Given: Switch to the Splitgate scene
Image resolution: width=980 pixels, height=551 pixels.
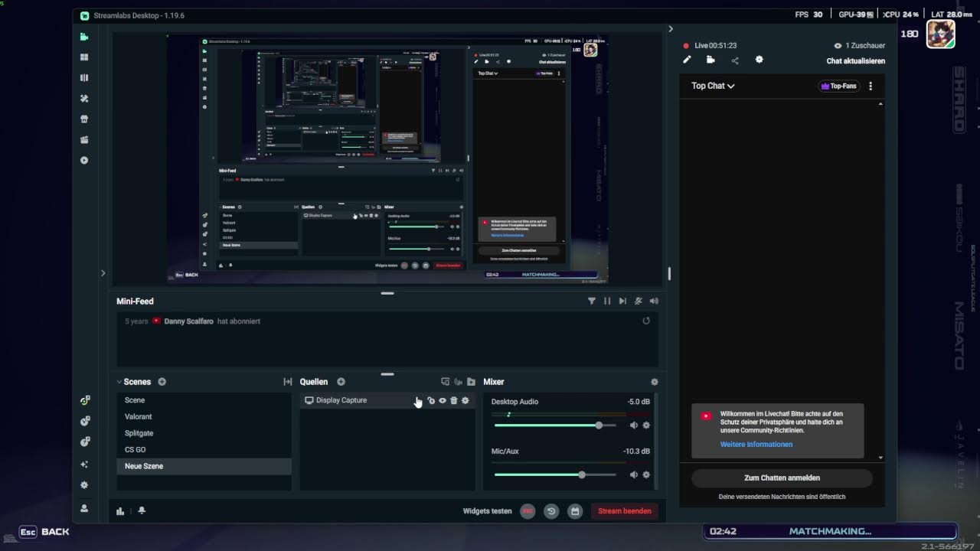Looking at the screenshot, I should pyautogui.click(x=204, y=433).
